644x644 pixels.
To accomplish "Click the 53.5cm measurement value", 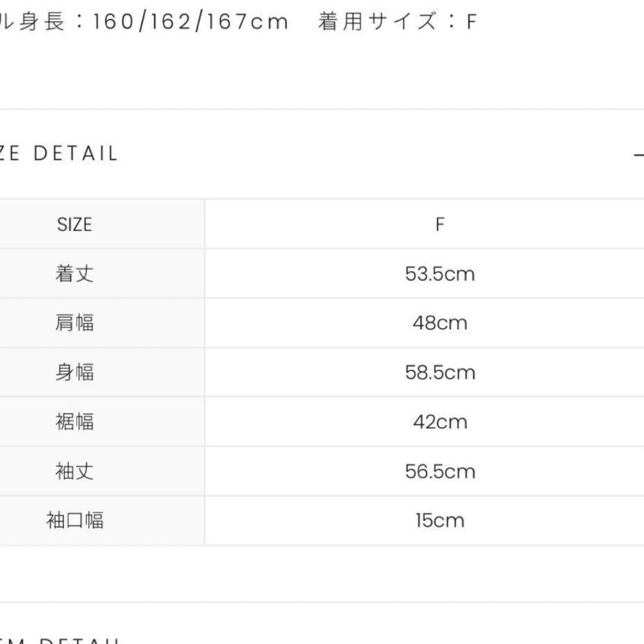I will pos(440,274).
